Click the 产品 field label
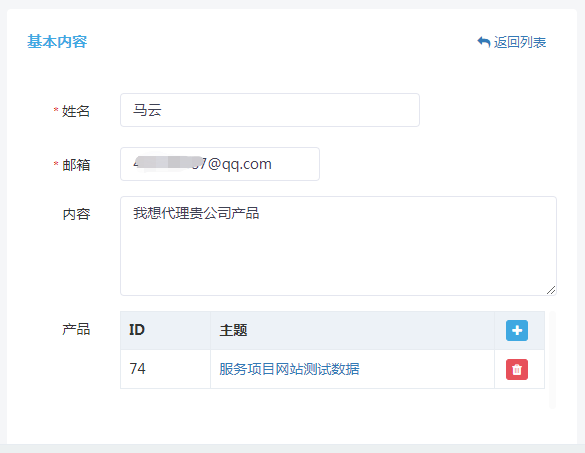 (76, 329)
